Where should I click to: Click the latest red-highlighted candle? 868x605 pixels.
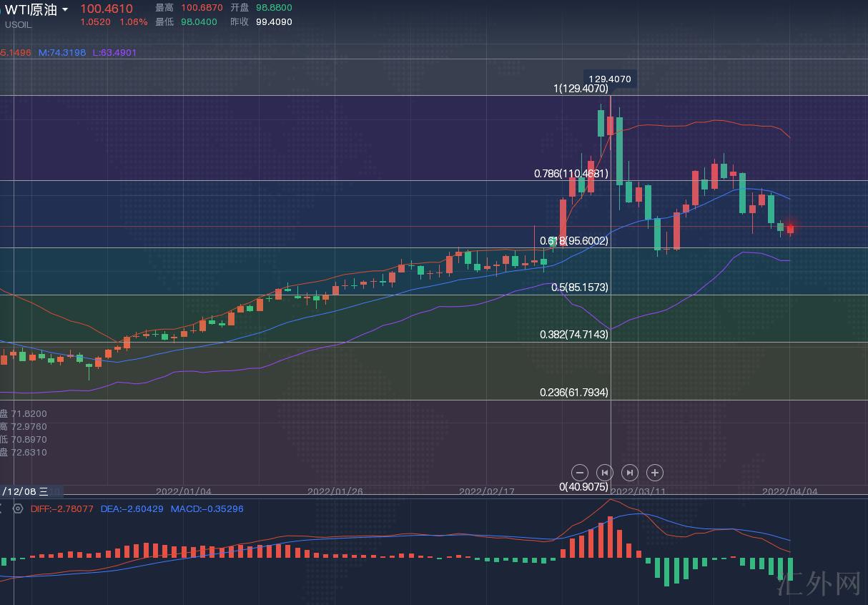790,229
